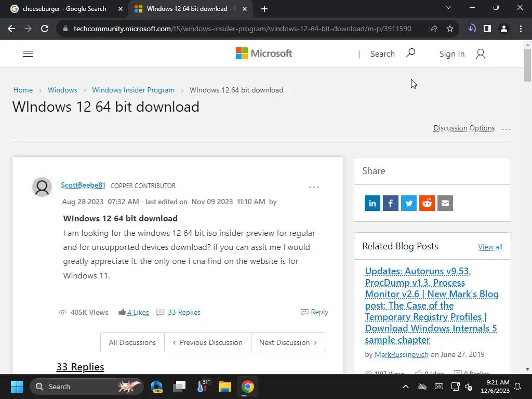This screenshot has height=399, width=532.
Task: Click the 31° weather taskbar icon
Action: coord(203,386)
